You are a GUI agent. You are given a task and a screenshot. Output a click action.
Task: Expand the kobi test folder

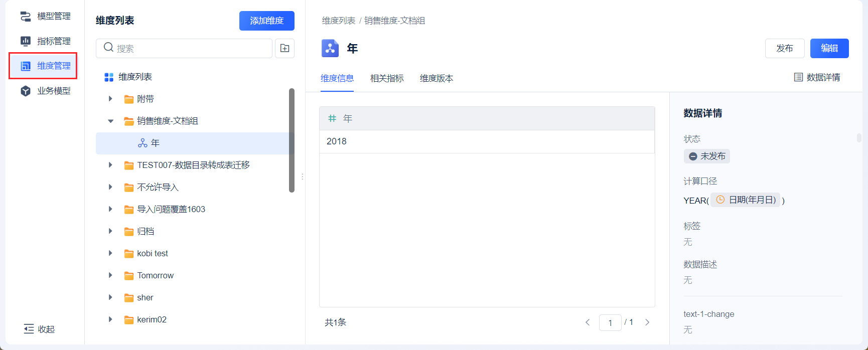coord(110,253)
